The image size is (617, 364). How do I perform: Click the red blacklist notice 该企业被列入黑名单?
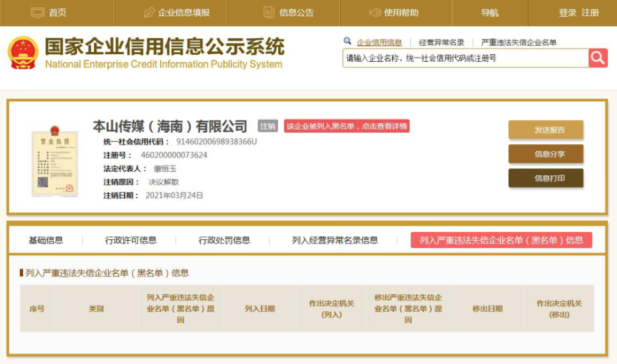(347, 126)
